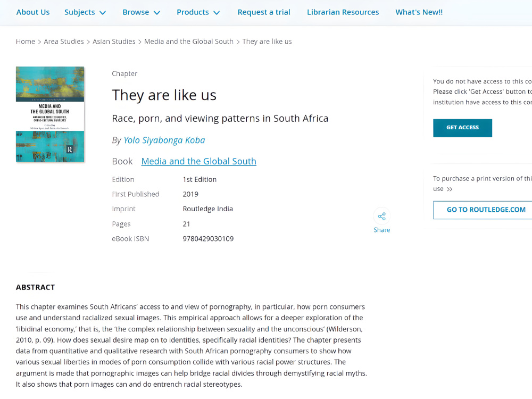The width and height of the screenshot is (532, 399).
Task: Click the book cover thumbnail
Action: [50, 114]
